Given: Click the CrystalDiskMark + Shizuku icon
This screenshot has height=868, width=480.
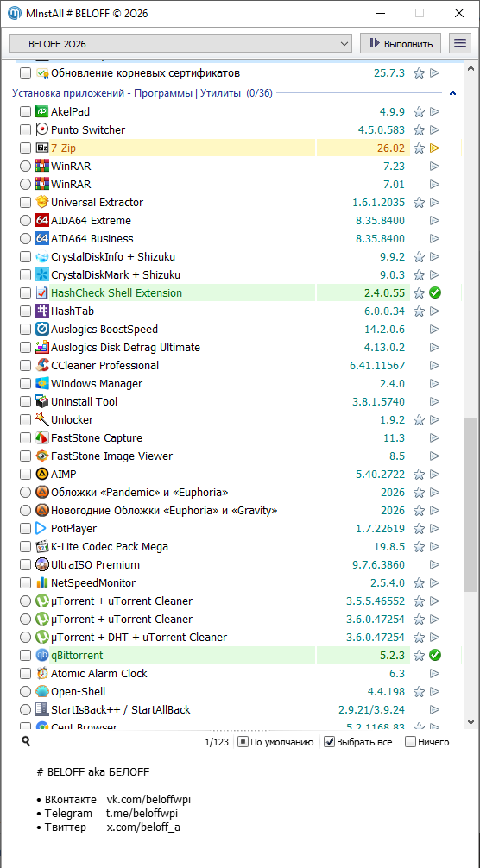Looking at the screenshot, I should point(42,275).
